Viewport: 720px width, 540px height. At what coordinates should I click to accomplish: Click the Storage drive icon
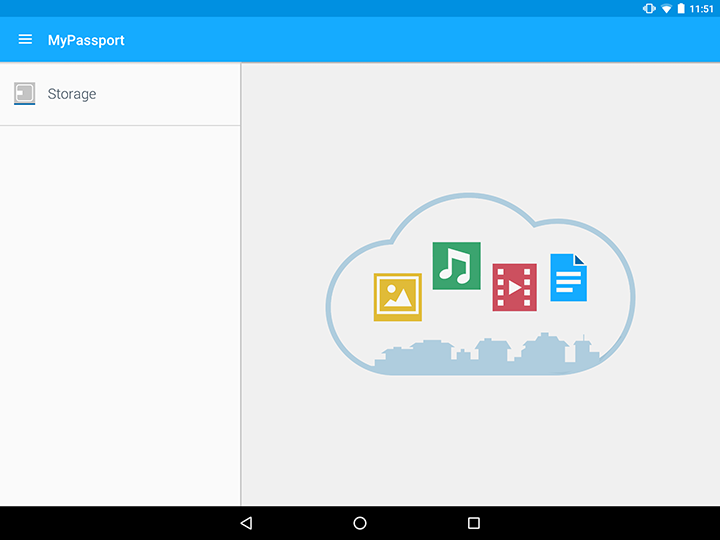coord(25,94)
